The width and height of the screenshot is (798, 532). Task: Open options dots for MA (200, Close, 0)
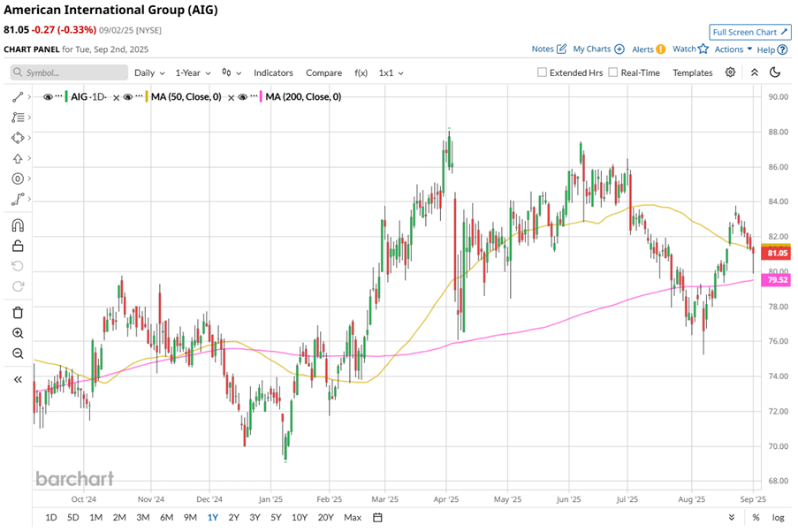click(254, 95)
